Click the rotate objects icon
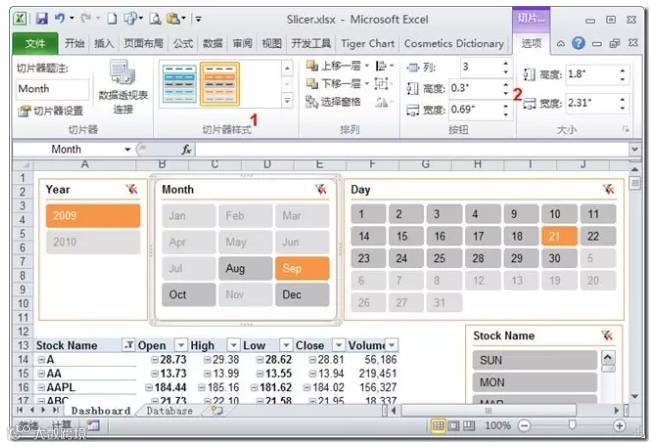Image resolution: width=651 pixels, height=447 pixels. click(384, 102)
